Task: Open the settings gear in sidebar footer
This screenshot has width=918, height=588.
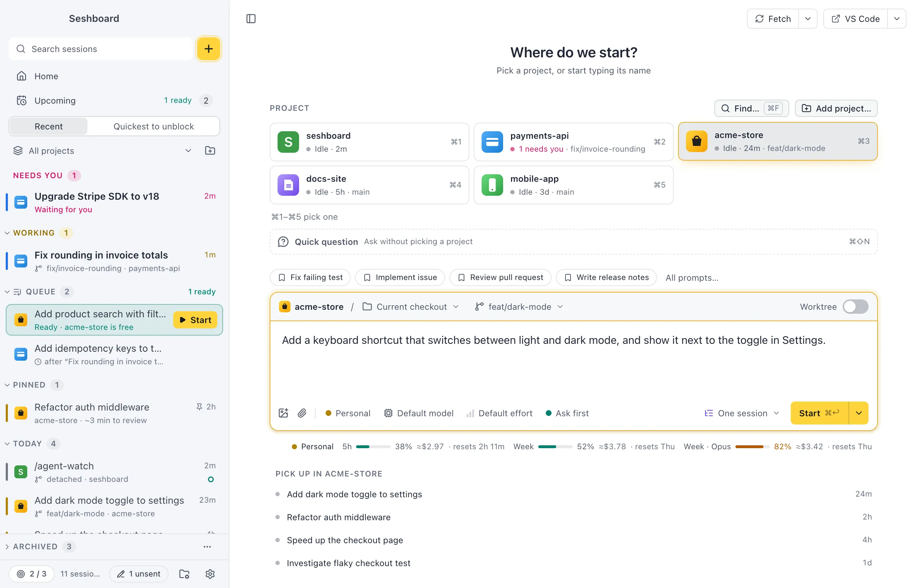Action: [210, 574]
